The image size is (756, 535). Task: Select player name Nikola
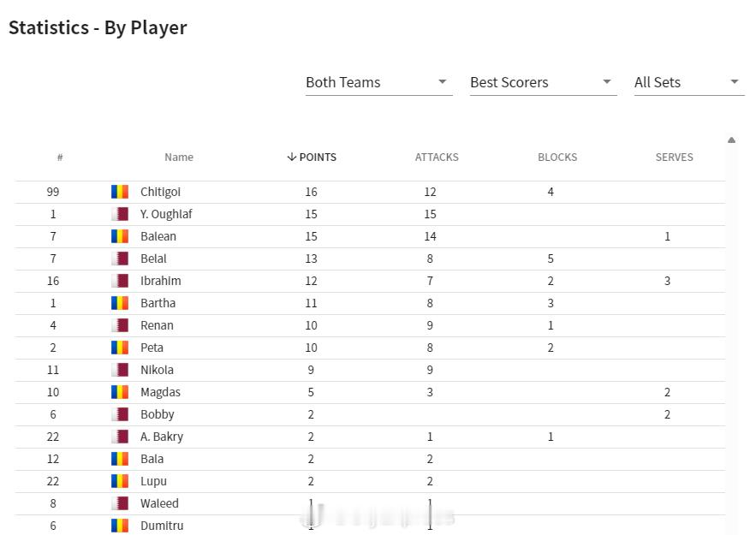[157, 370]
